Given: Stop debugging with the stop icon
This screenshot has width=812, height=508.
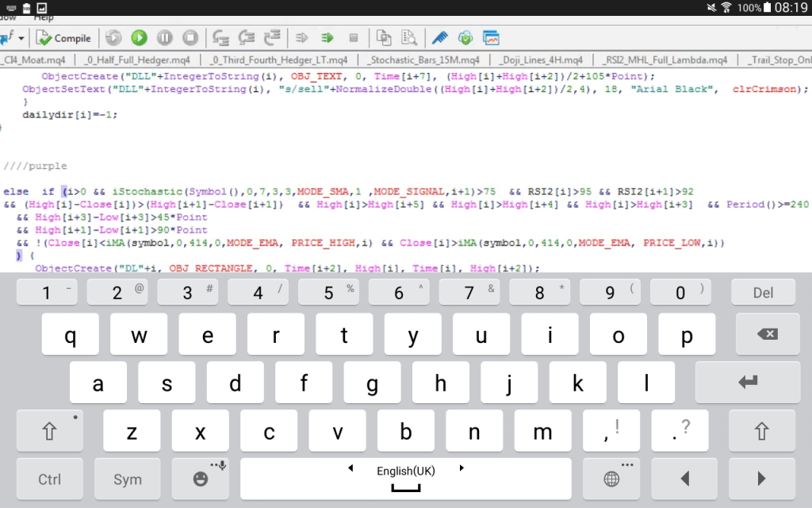Looking at the screenshot, I should pos(190,37).
